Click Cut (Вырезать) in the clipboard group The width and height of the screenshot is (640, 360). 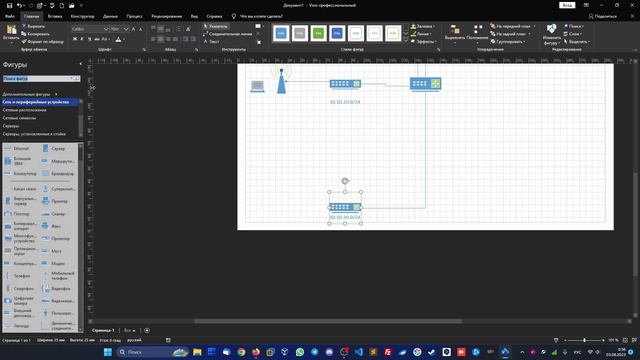click(34, 26)
